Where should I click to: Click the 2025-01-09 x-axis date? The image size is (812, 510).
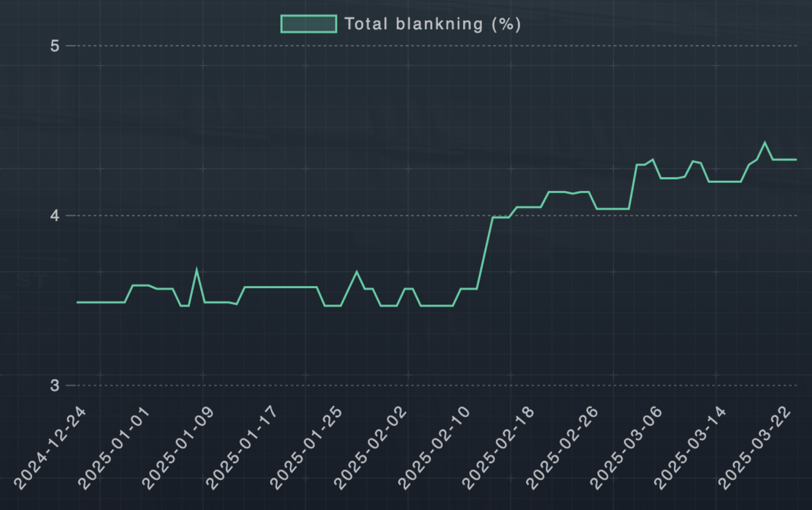pyautogui.click(x=178, y=447)
